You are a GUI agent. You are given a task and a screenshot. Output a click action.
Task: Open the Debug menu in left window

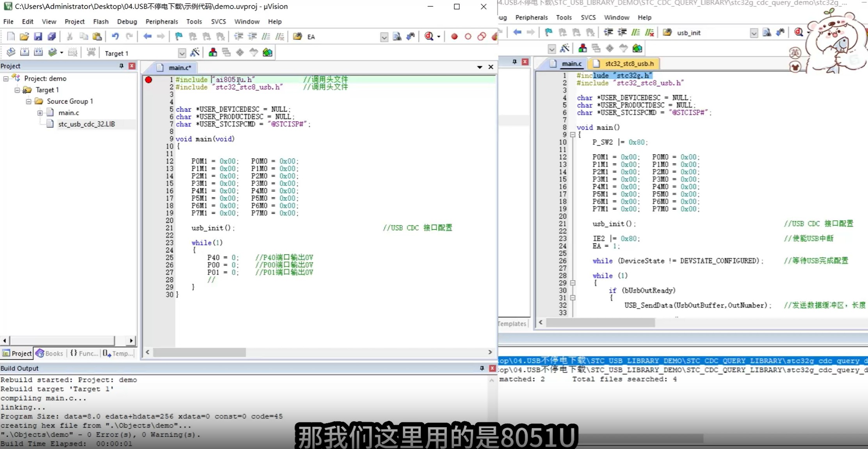coord(127,21)
